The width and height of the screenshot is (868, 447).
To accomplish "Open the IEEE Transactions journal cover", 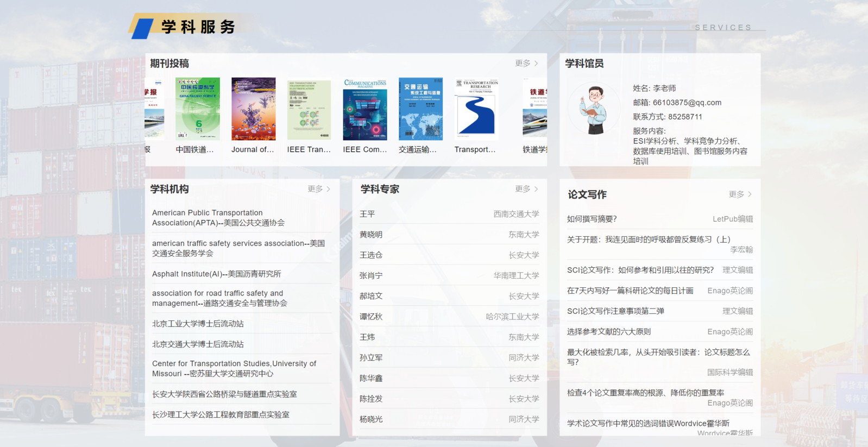I will 309,109.
